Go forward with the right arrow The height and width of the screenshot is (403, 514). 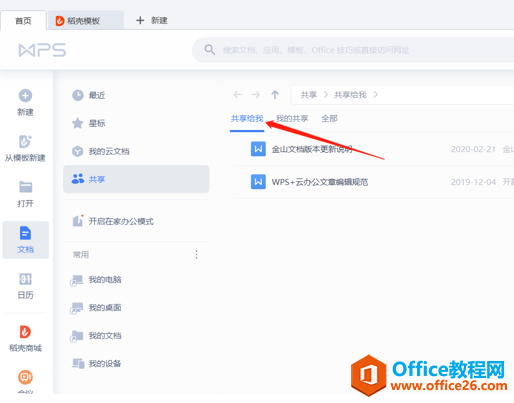(256, 95)
